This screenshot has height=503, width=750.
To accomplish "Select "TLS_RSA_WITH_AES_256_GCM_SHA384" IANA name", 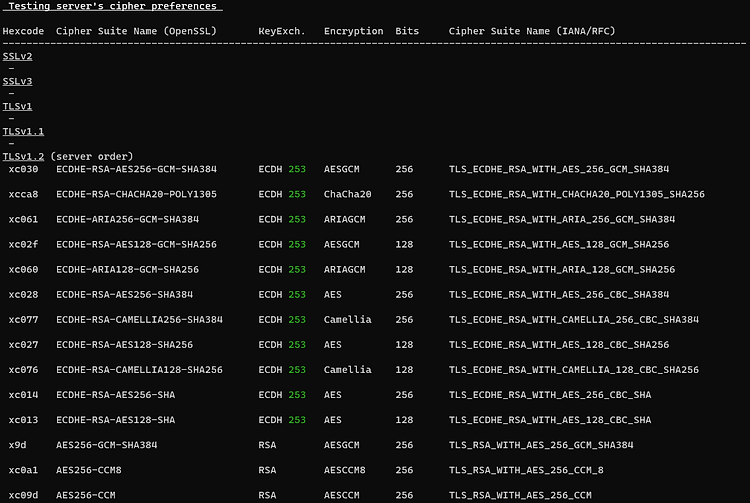I will 541,445.
